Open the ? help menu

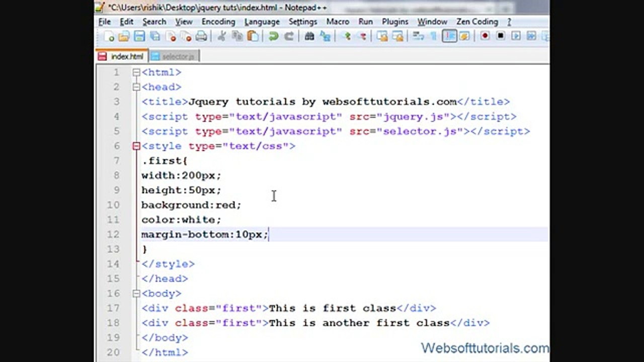pos(509,22)
